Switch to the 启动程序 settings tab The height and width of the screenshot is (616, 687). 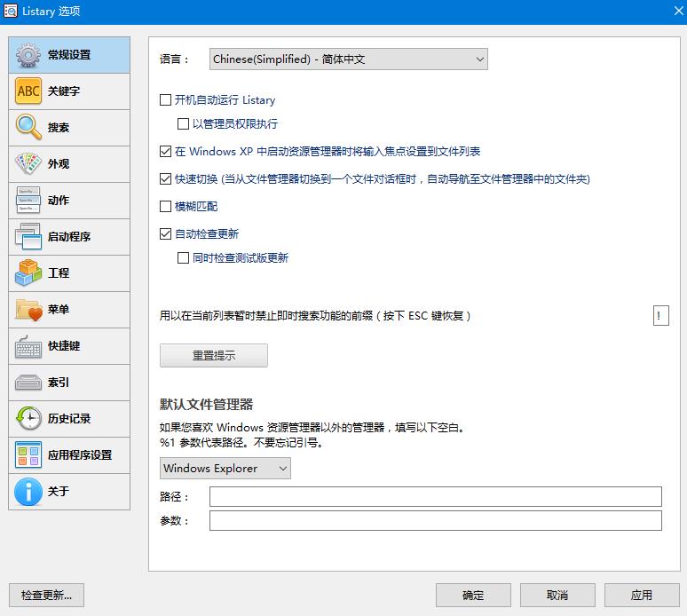(x=69, y=237)
